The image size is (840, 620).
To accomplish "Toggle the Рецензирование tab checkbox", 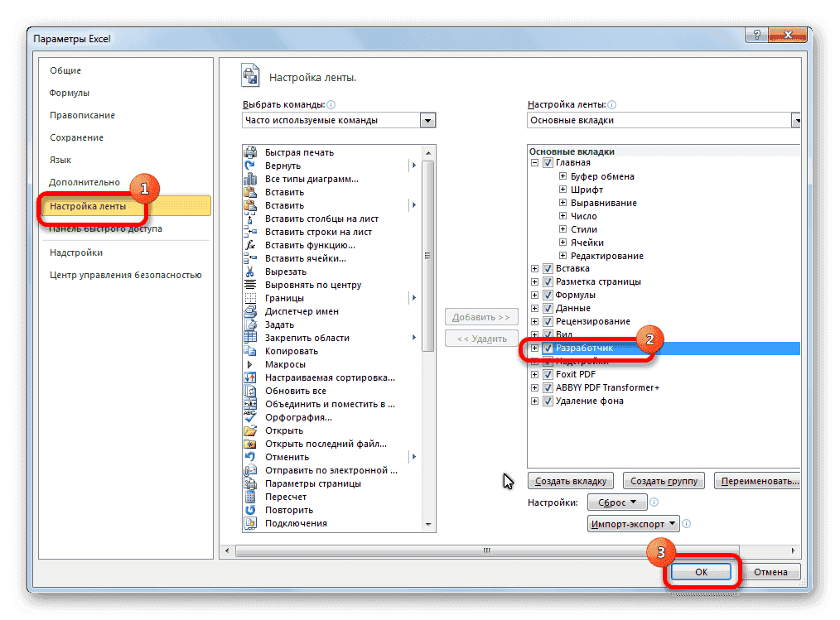I will tap(548, 321).
